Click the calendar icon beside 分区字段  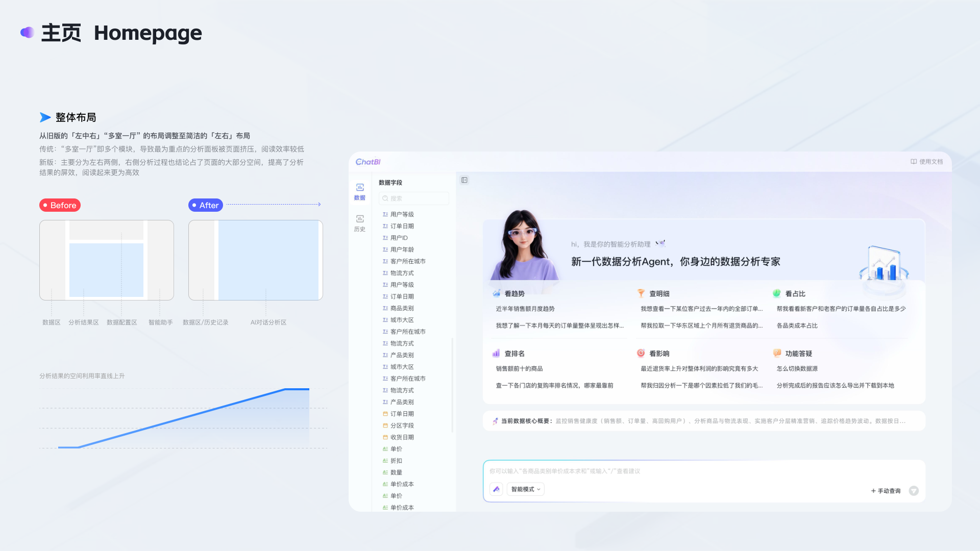385,425
